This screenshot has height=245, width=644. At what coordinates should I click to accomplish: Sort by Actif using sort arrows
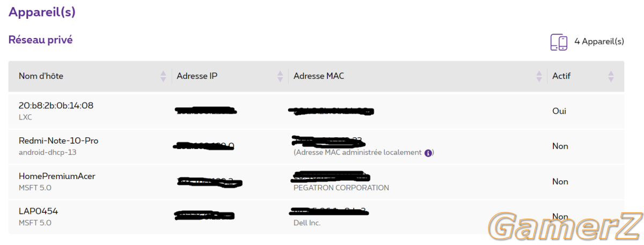(x=611, y=76)
